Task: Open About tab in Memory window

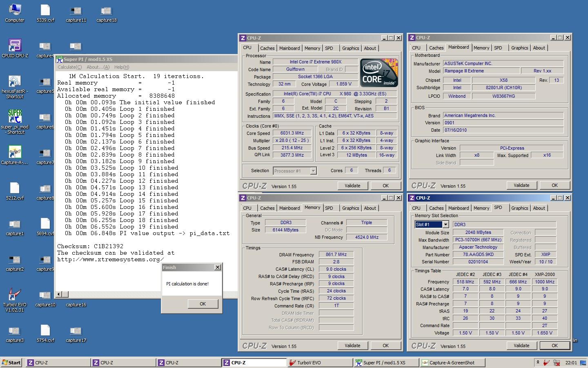Action: coord(370,208)
